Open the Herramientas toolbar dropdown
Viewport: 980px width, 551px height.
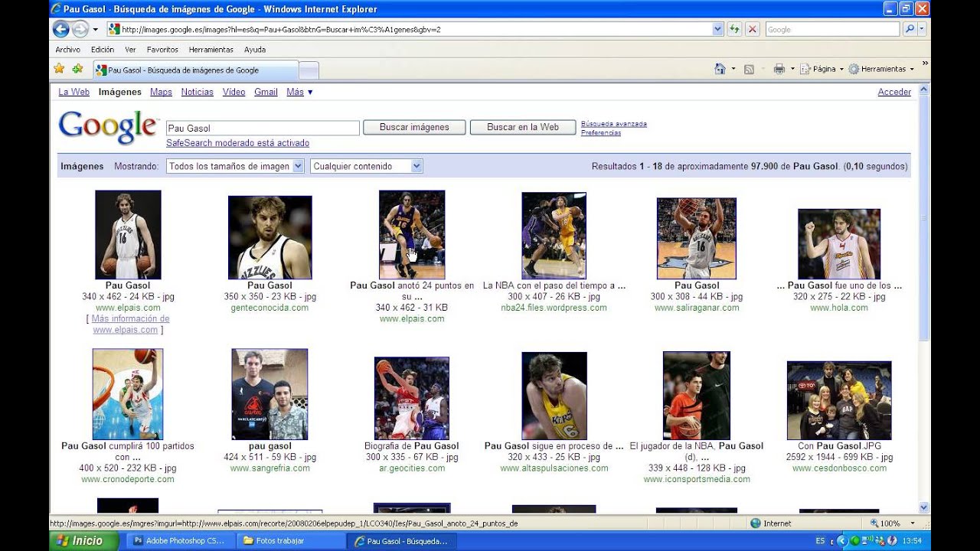pos(881,69)
